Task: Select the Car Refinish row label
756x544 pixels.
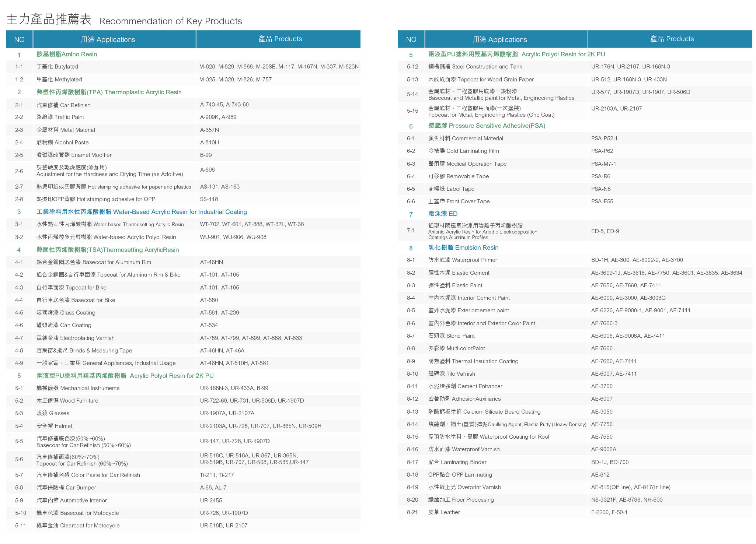Action: [63, 105]
